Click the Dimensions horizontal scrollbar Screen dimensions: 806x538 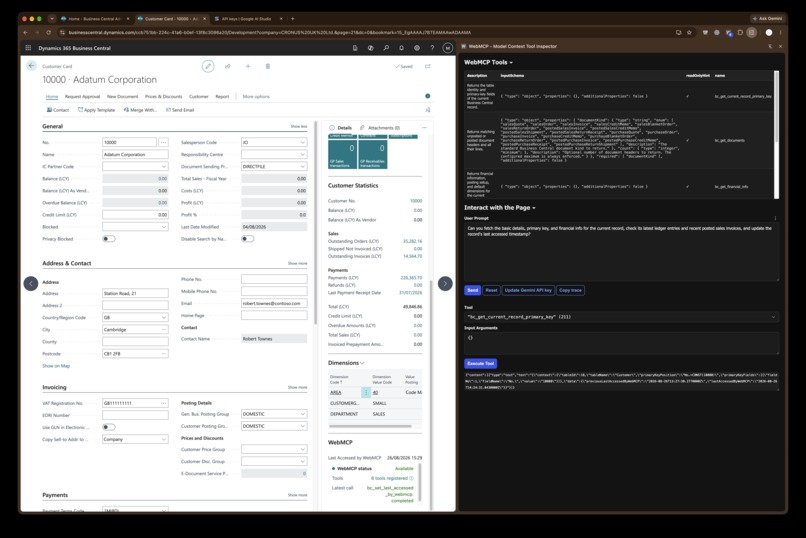(x=370, y=426)
